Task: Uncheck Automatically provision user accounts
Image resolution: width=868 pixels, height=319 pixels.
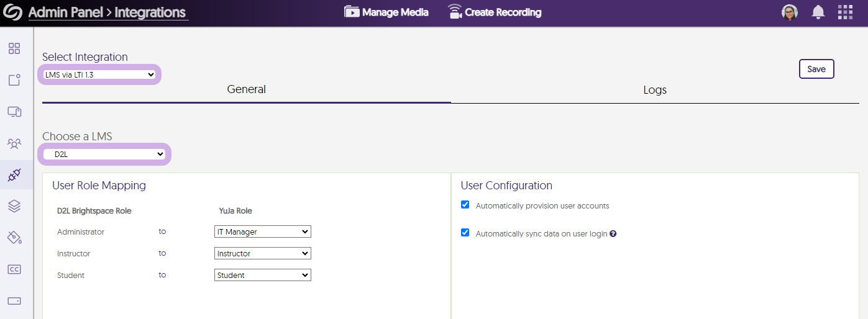Action: pyautogui.click(x=465, y=205)
